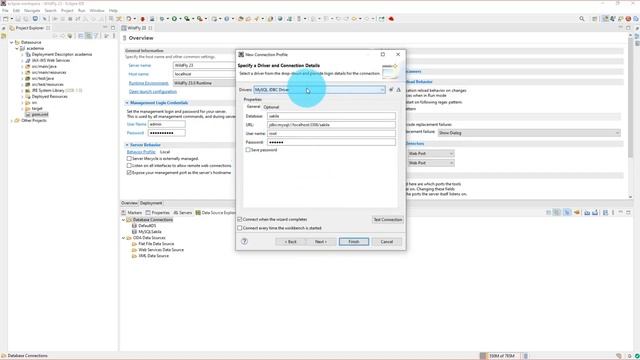Image resolution: width=640 pixels, height=360 pixels.
Task: Click the URL input field
Action: click(x=331, y=124)
